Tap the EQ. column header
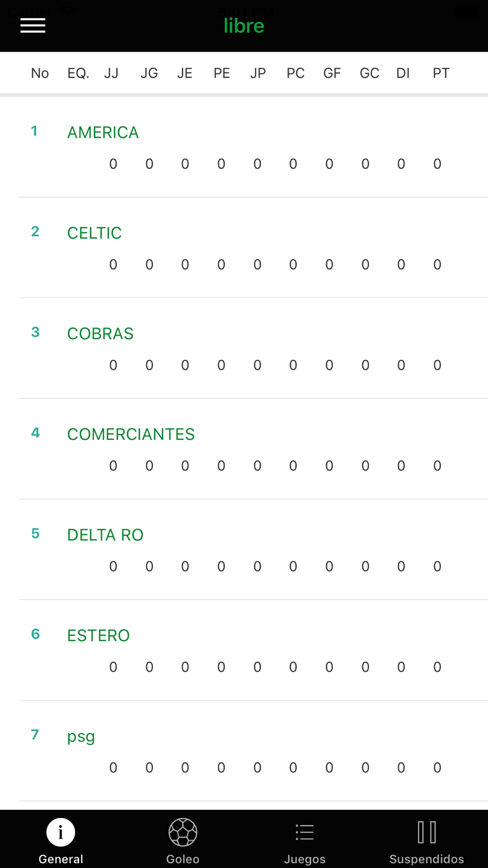The height and width of the screenshot is (868, 488). [x=78, y=73]
